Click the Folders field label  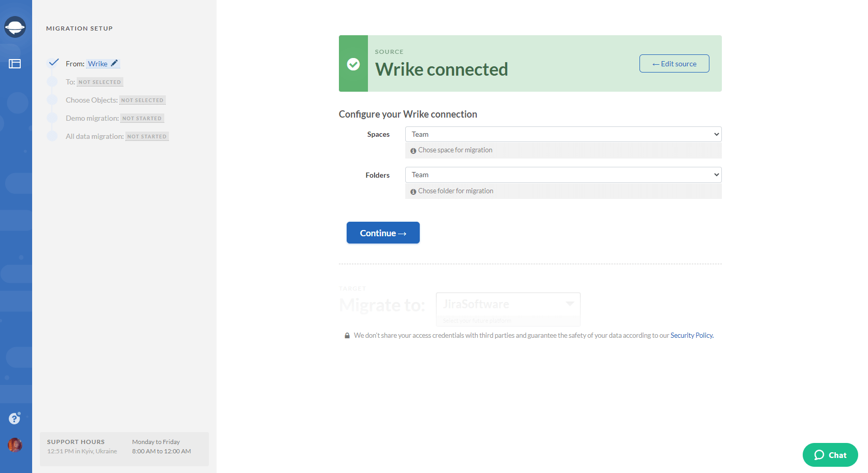tap(377, 175)
